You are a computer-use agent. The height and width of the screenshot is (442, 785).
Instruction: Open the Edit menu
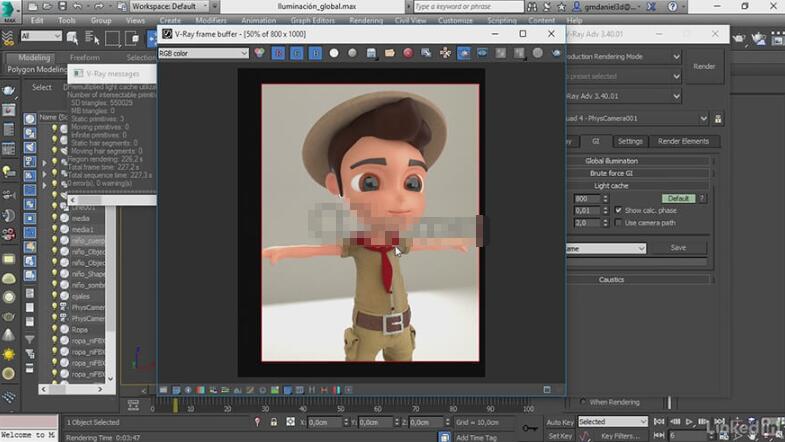(37, 21)
